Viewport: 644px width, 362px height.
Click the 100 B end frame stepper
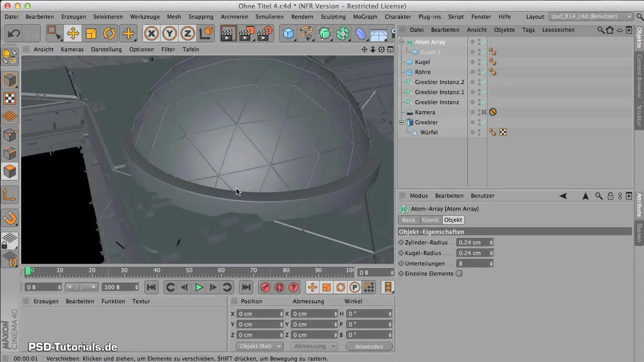[136, 287]
